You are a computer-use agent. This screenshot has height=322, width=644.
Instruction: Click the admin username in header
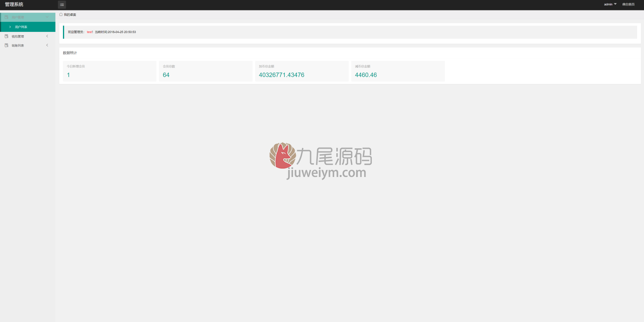(x=608, y=4)
